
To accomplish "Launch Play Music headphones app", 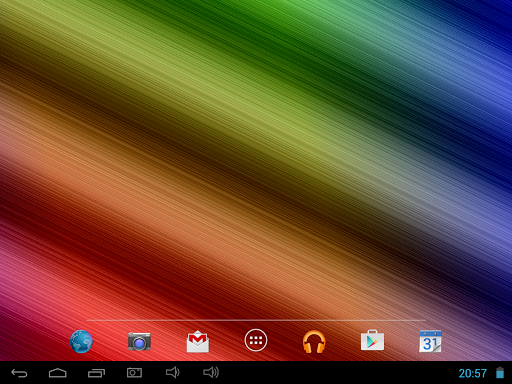I will click(x=314, y=341).
